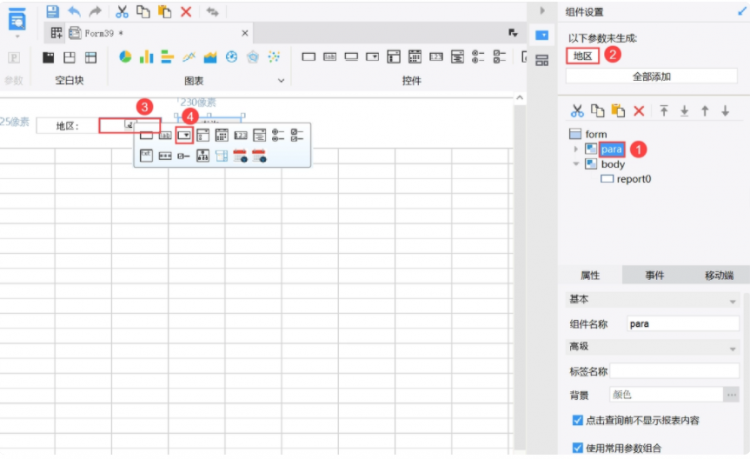Pick the number widget in 控件 ribbon group
The image size is (750, 459).
436,57
